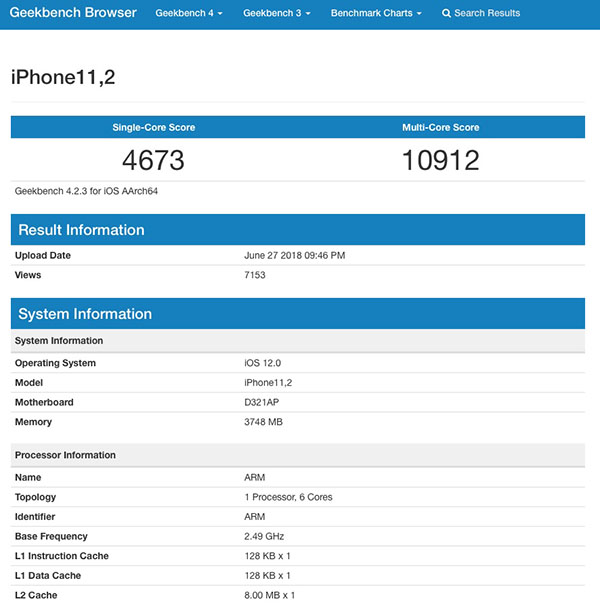This screenshot has height=612, width=600.
Task: Select the ARM value in Name row
Action: coord(255,477)
